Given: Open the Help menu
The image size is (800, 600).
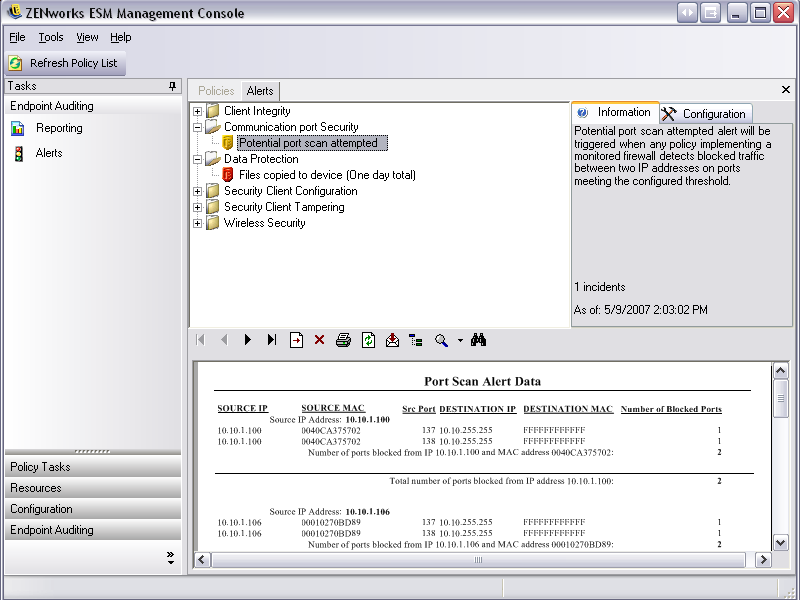Looking at the screenshot, I should (x=120, y=37).
